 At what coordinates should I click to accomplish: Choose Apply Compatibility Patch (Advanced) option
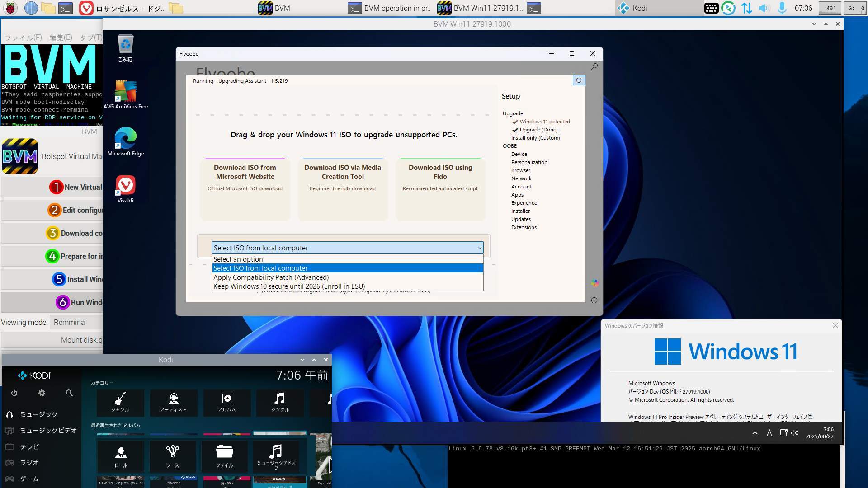point(271,277)
